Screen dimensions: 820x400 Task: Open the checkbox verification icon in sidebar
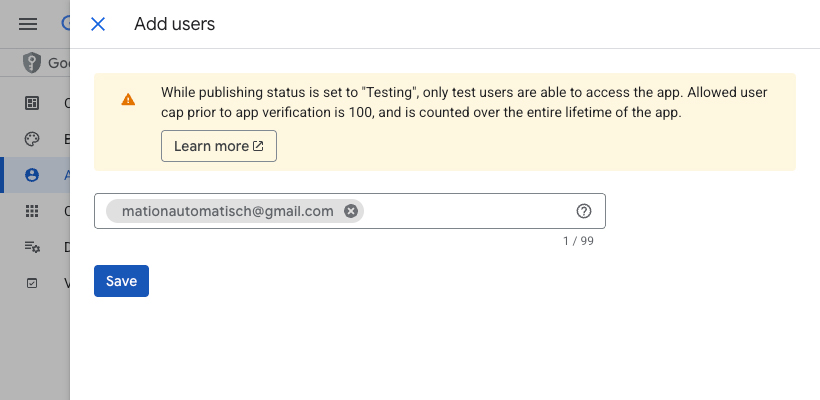click(32, 283)
